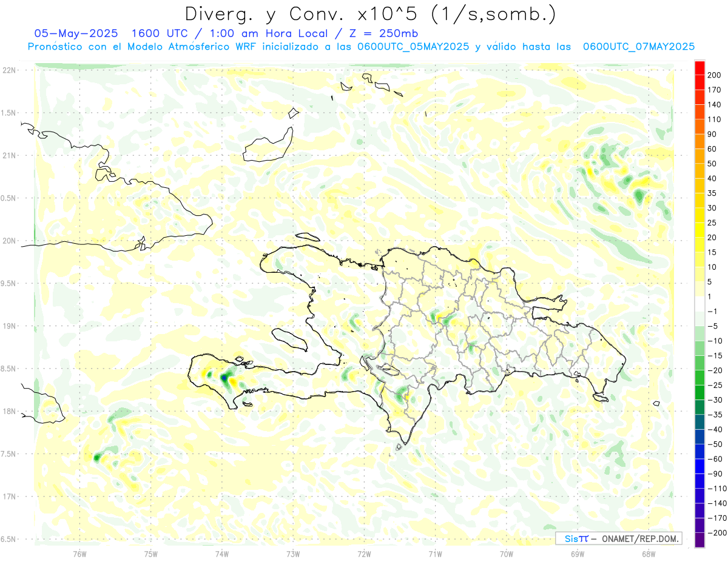This screenshot has height=562, width=728.
Task: Click the dark purple swatch at color bar bottom
Action: point(699,540)
